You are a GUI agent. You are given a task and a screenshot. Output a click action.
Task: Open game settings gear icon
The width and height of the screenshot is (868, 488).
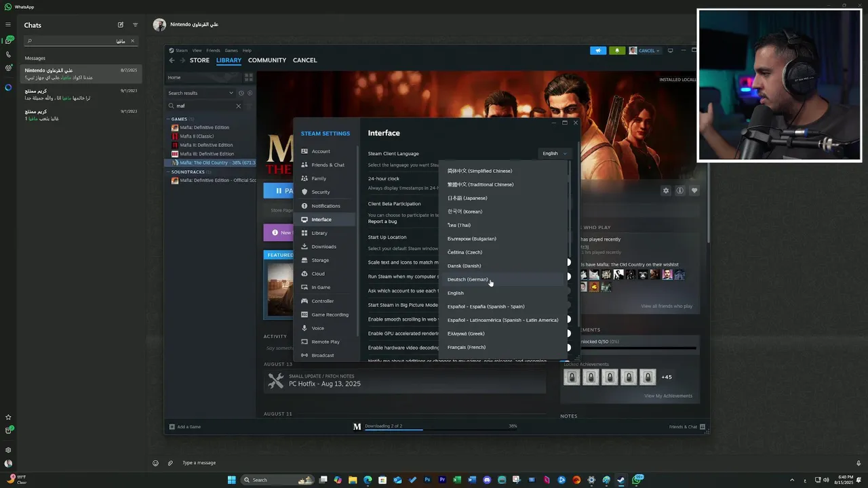pos(666,190)
